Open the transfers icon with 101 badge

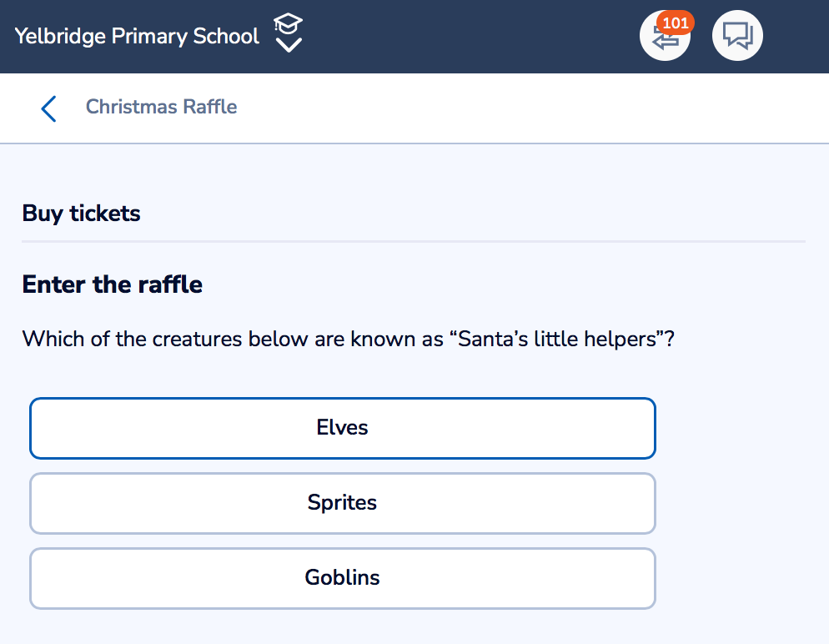pos(665,36)
